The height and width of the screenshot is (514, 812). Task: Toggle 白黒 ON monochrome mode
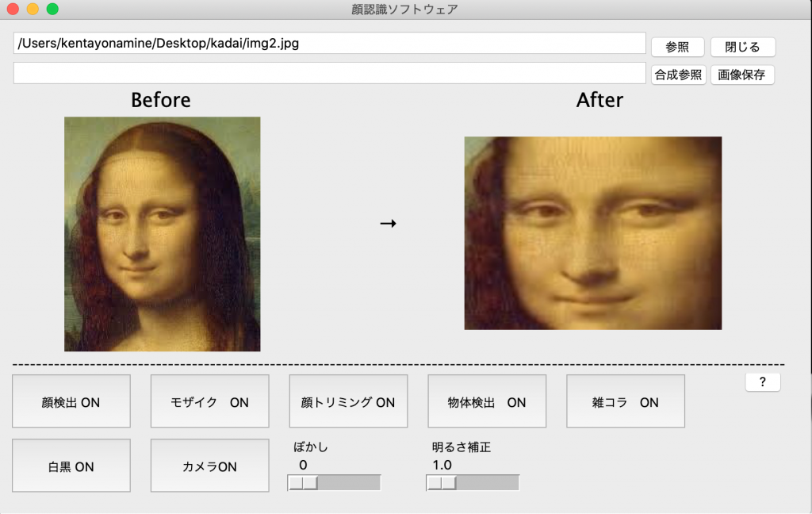[71, 466]
